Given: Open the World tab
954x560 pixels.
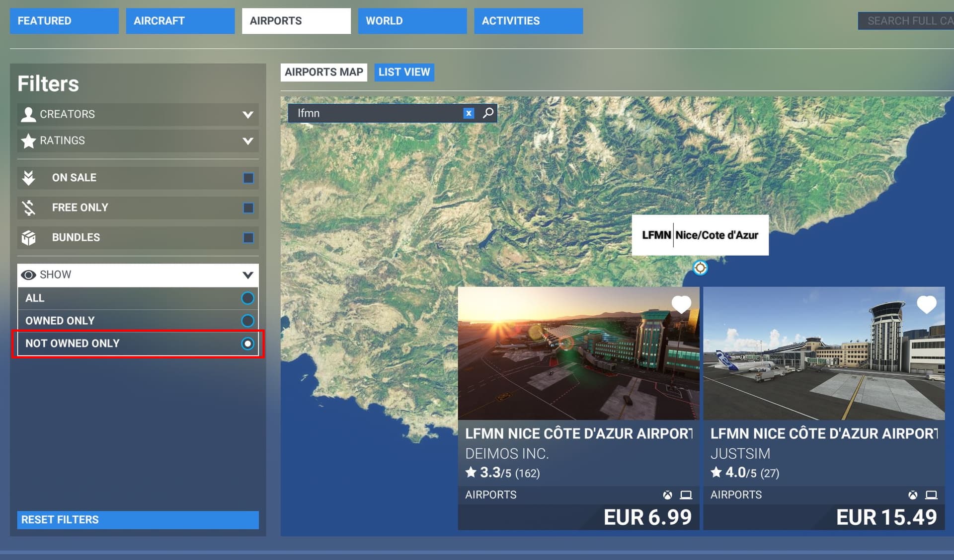Looking at the screenshot, I should coord(412,21).
